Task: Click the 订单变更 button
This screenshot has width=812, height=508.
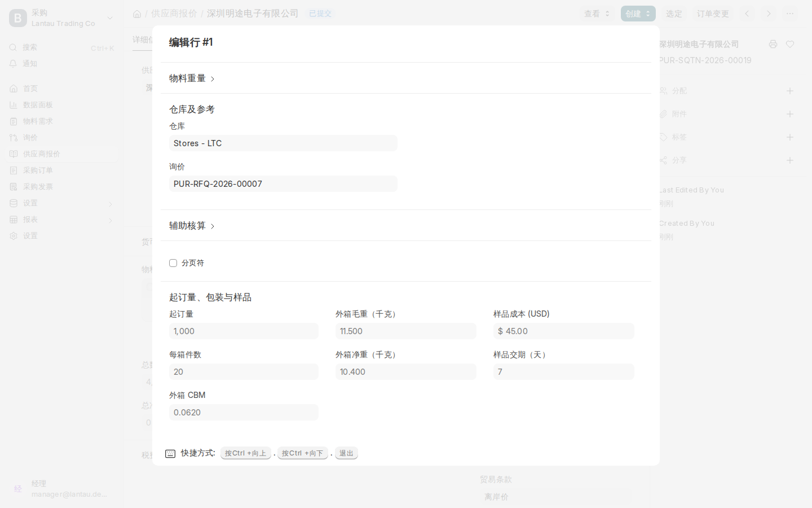Action: [713, 14]
